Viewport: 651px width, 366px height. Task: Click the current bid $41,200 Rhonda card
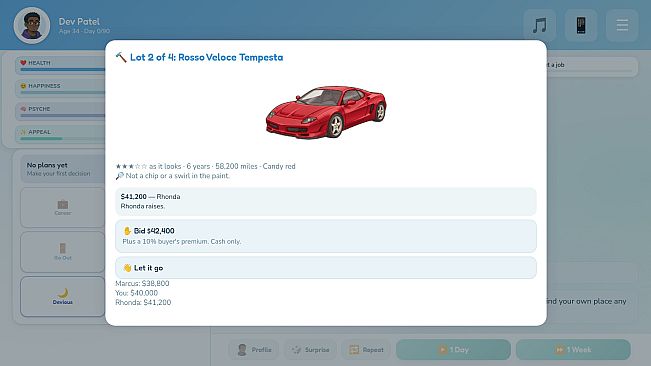[326, 201]
